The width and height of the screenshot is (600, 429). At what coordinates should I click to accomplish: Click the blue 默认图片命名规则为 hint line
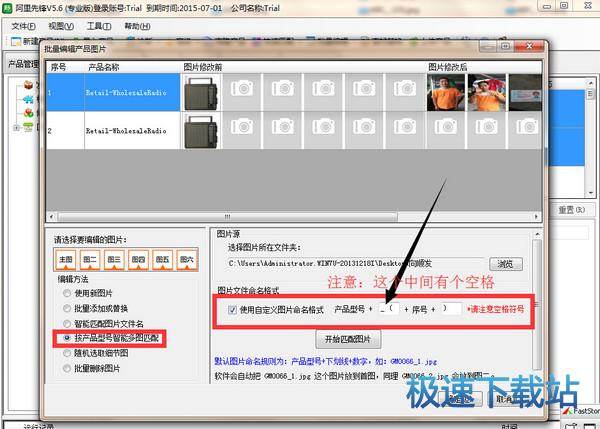325,361
